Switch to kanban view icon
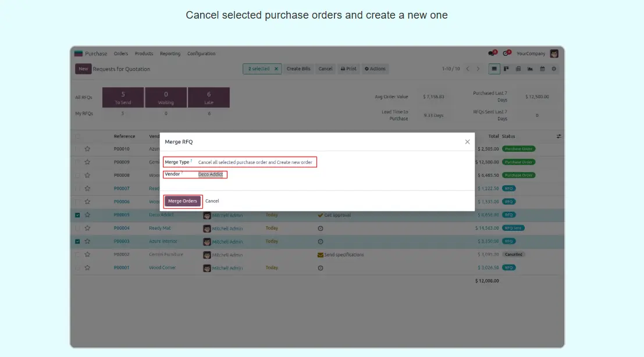This screenshot has width=644, height=357. coord(506,69)
